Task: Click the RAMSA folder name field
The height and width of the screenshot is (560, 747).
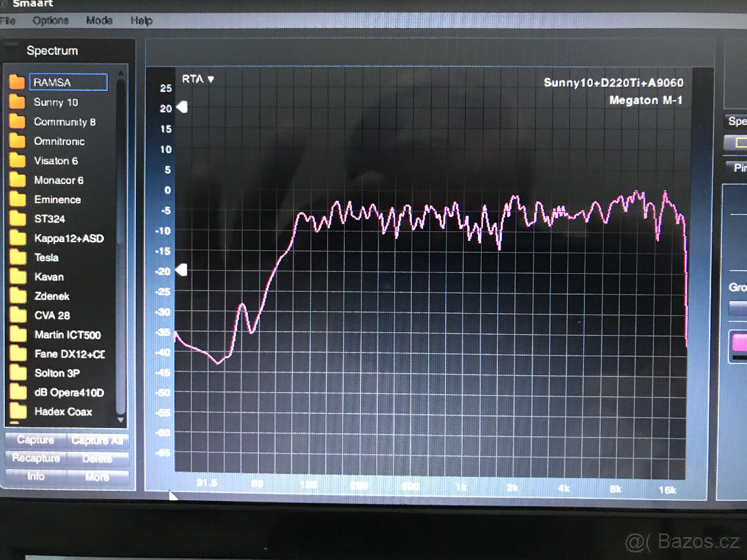Action: click(x=68, y=82)
